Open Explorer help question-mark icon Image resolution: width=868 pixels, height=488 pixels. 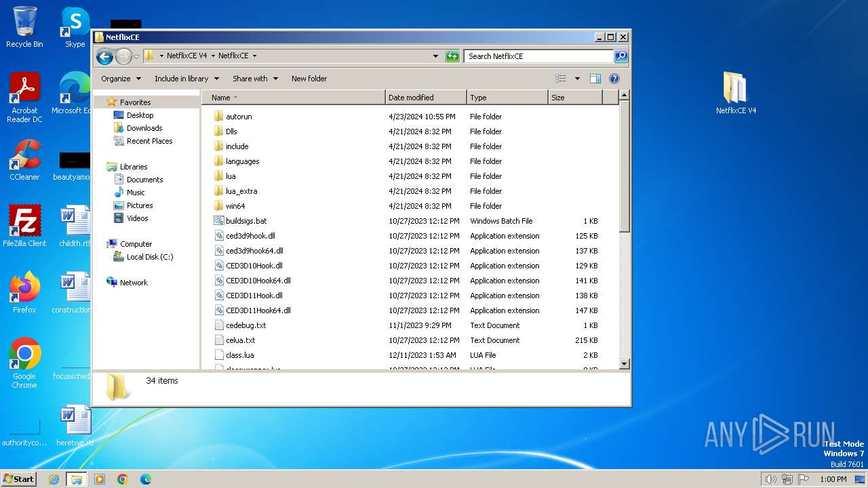point(614,79)
